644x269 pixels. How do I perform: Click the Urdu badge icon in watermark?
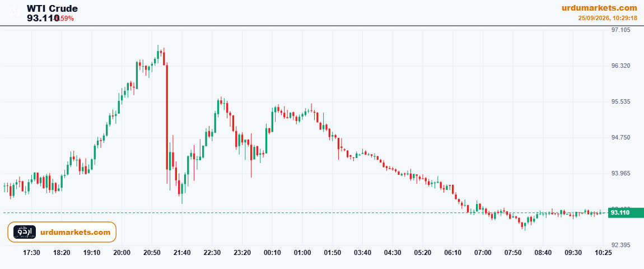tap(25, 232)
